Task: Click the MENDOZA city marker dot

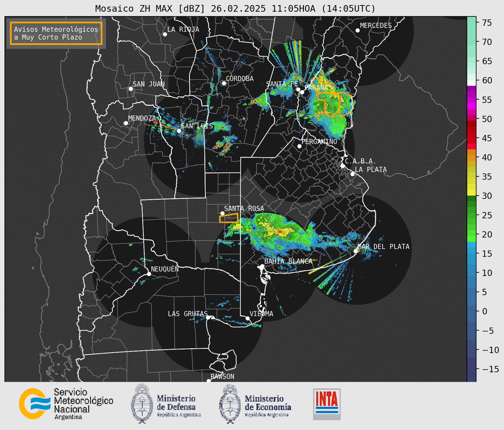Action: click(126, 123)
